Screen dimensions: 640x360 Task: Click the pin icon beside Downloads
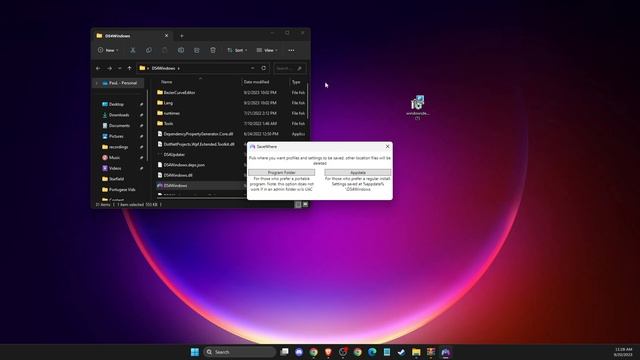[141, 115]
